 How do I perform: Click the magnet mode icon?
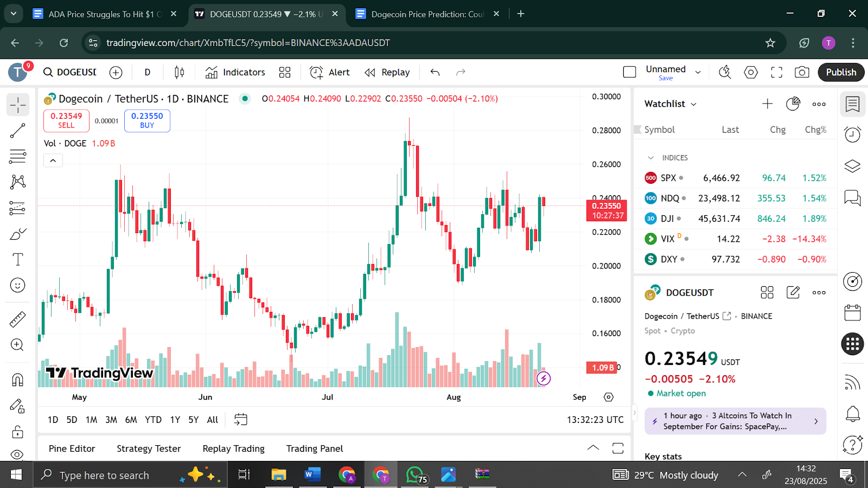(x=17, y=380)
